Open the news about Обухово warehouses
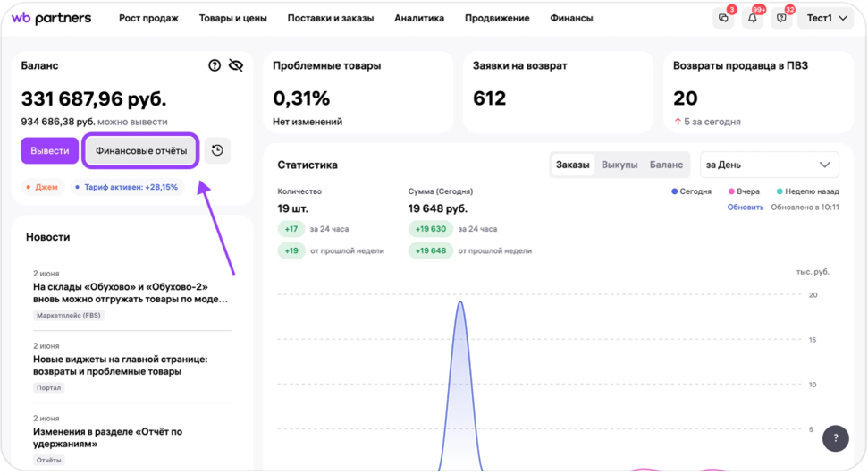The height and width of the screenshot is (475, 868). coord(131,293)
